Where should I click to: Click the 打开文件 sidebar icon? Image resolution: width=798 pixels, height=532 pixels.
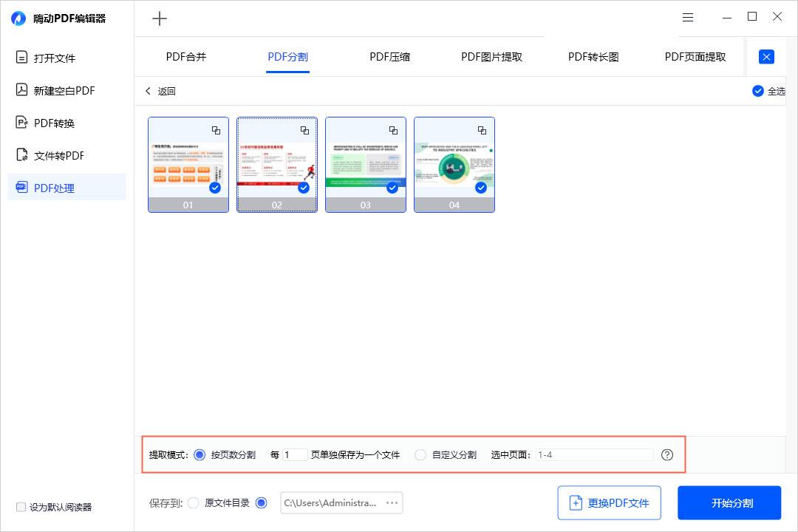21,57
